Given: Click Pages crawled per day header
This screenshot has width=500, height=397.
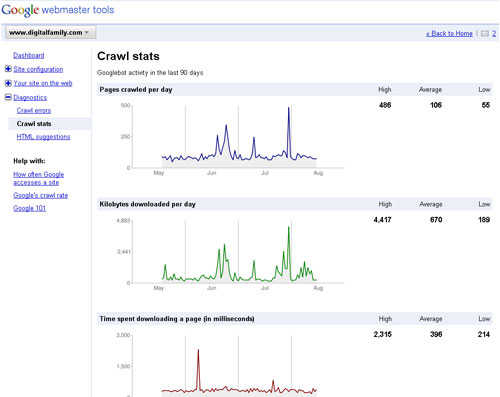Looking at the screenshot, I should point(136,89).
